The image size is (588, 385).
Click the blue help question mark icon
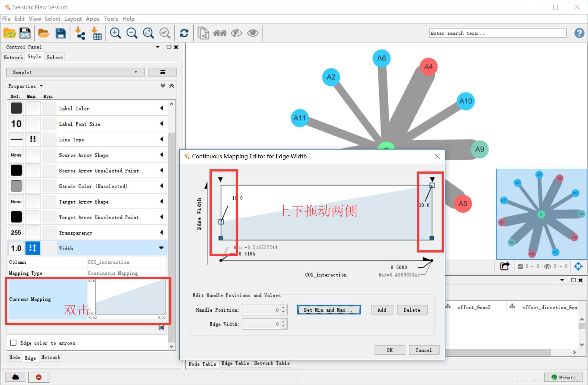579,33
